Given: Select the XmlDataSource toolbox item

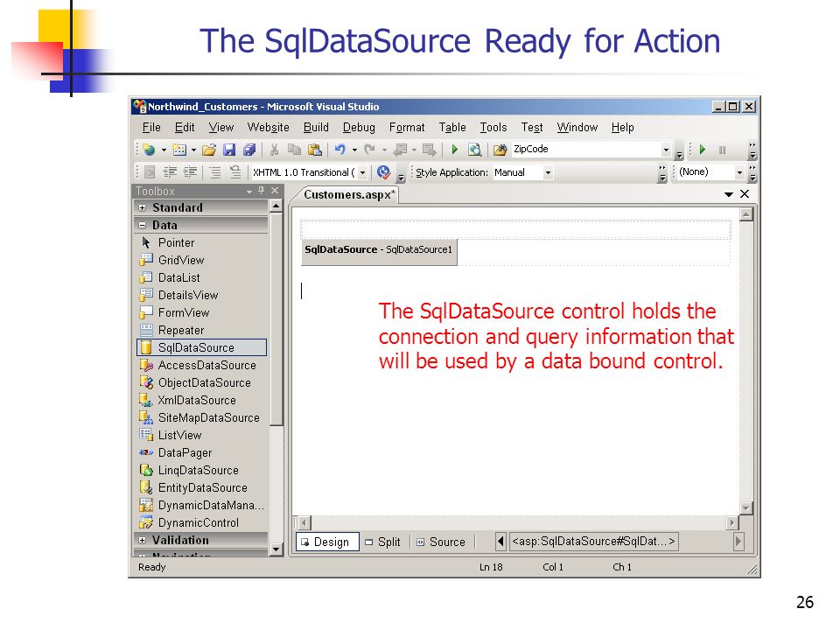Looking at the screenshot, I should 202,400.
